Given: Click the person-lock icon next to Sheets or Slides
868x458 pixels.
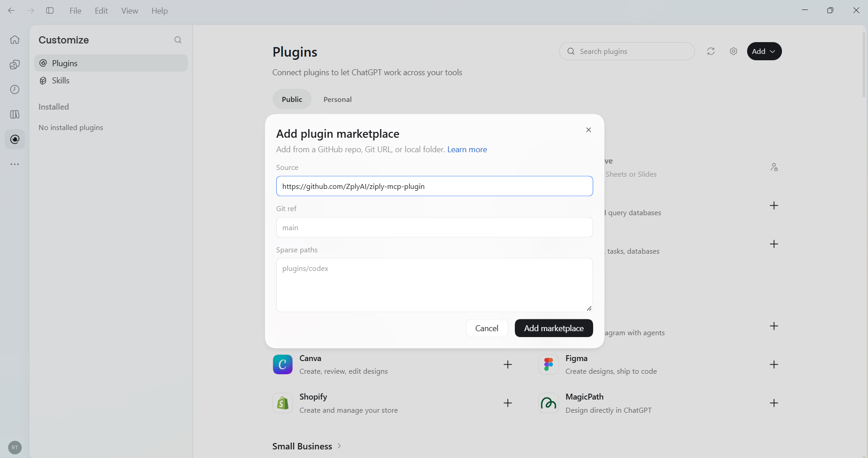Looking at the screenshot, I should tap(774, 167).
